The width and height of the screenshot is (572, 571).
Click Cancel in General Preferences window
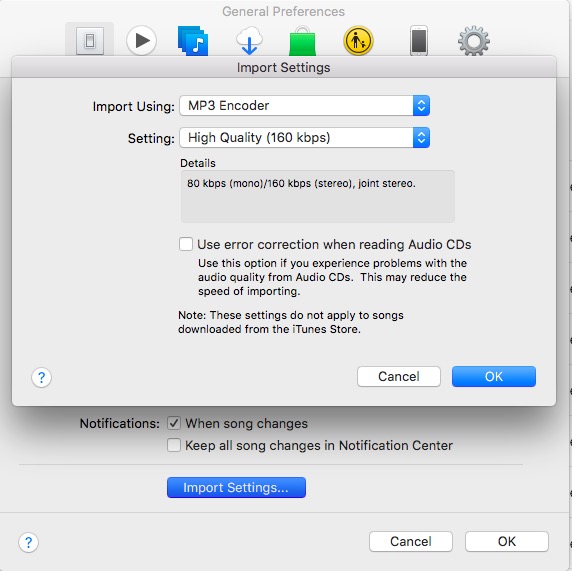click(411, 541)
